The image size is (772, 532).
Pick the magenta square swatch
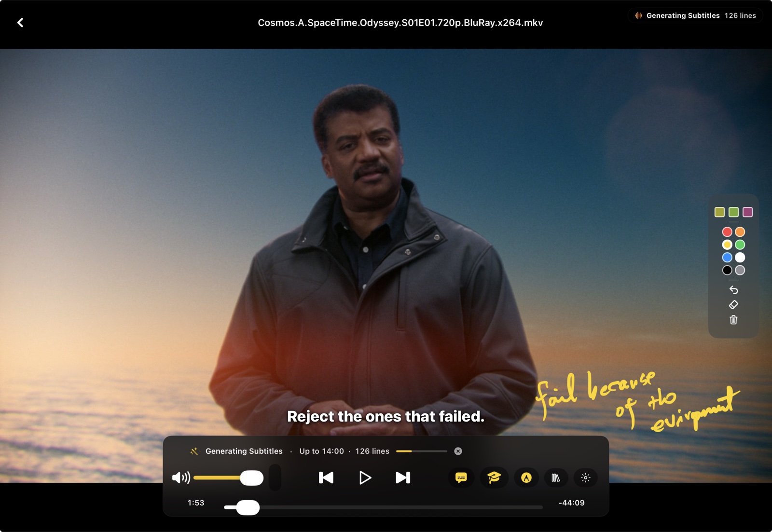pyautogui.click(x=748, y=212)
